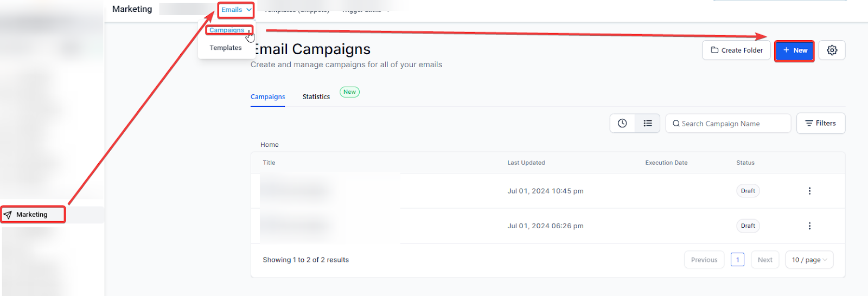
Task: Open three-dot menu for first draft campaign
Action: coord(809,191)
